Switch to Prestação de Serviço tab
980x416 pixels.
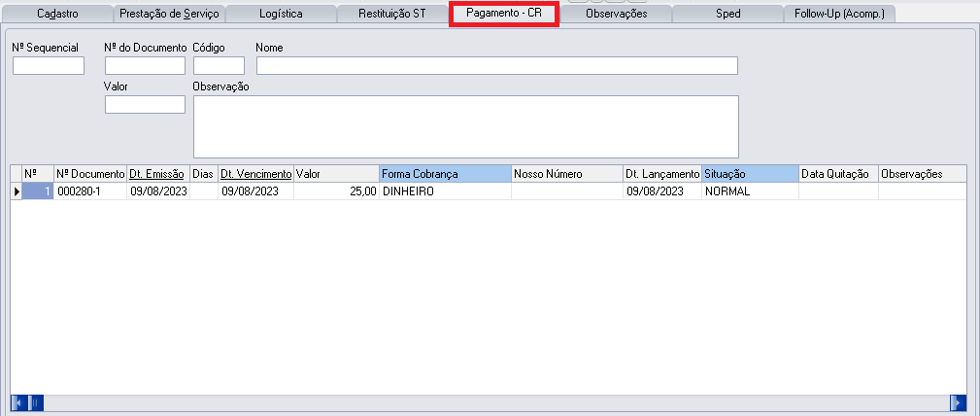click(x=169, y=14)
